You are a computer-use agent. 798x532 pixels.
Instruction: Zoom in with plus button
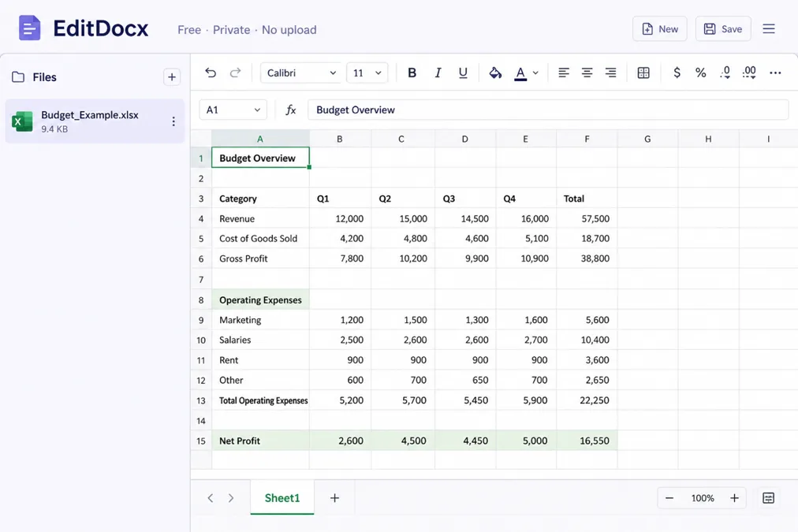[x=734, y=498]
